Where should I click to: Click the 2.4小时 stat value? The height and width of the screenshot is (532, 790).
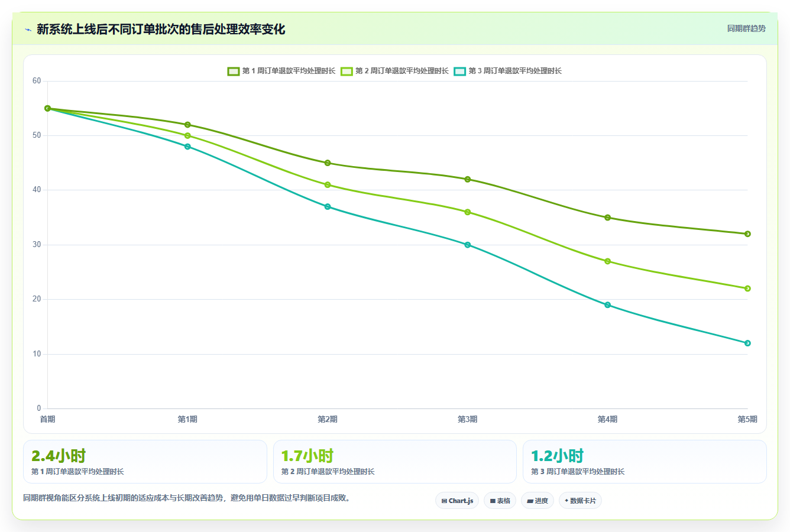(x=59, y=456)
